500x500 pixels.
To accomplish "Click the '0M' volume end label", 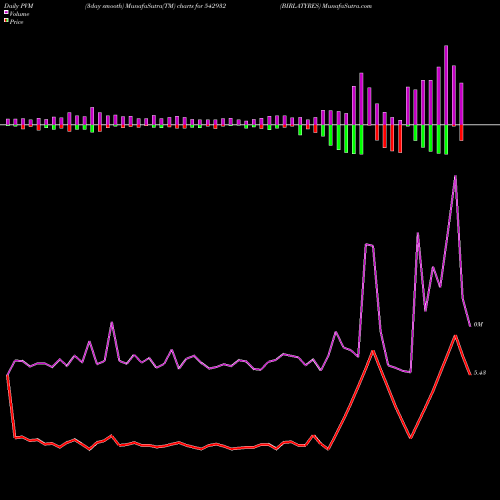I will [x=478, y=324].
